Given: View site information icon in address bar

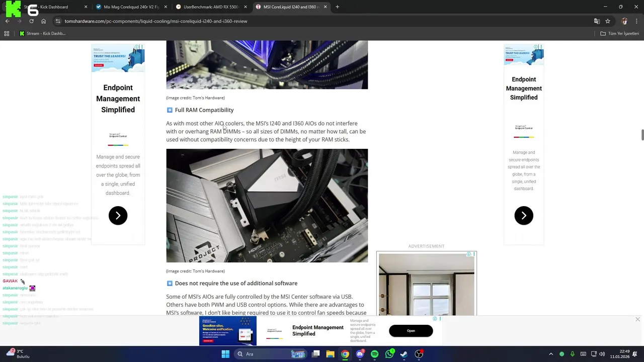Looking at the screenshot, I should click(58, 21).
